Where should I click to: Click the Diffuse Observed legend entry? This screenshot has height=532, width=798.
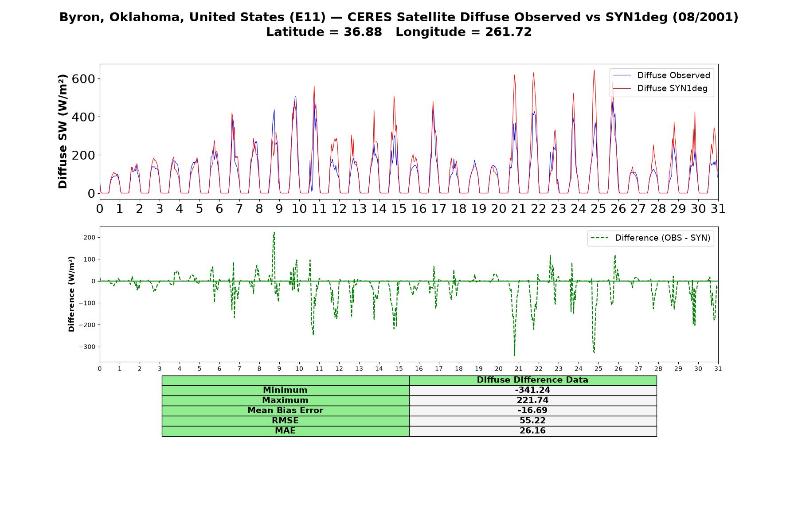pyautogui.click(x=661, y=75)
